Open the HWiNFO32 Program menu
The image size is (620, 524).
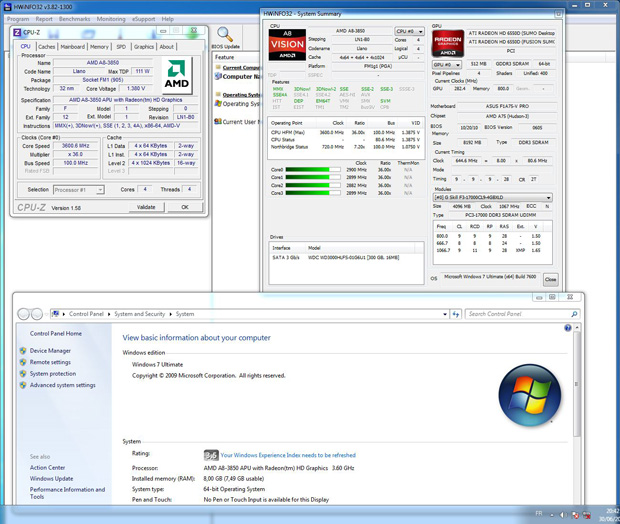(x=18, y=19)
